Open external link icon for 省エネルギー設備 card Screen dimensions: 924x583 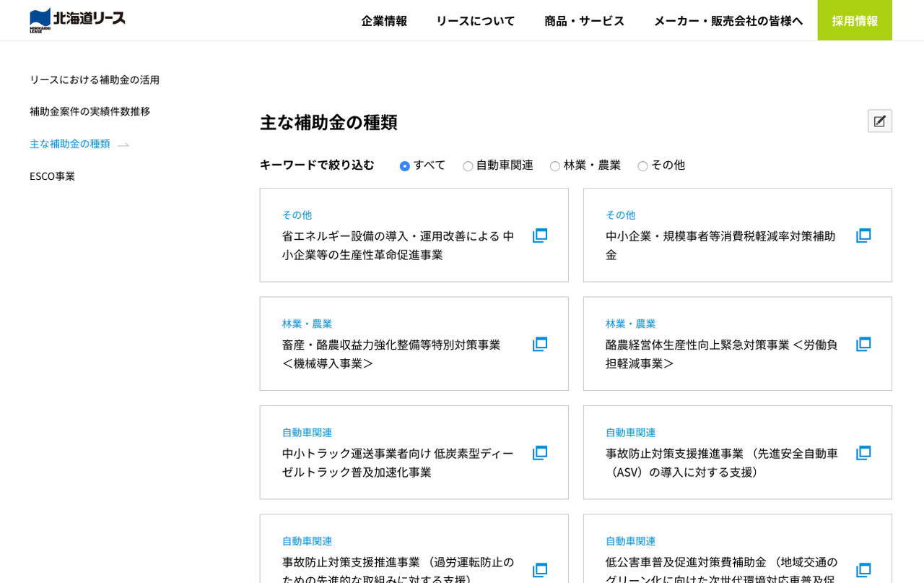click(540, 236)
